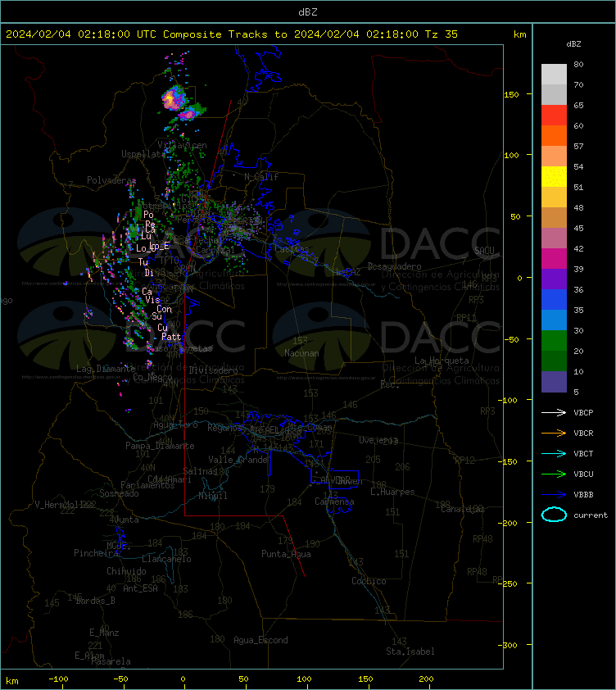The width and height of the screenshot is (616, 690).
Task: Select the light gray 70–80 dBZ swatch
Action: click(554, 74)
